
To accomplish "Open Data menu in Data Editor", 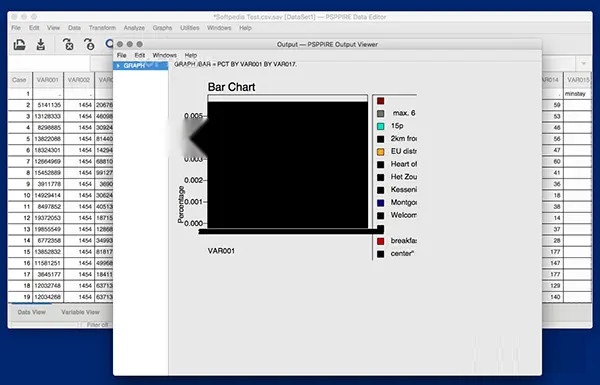I will 74,28.
